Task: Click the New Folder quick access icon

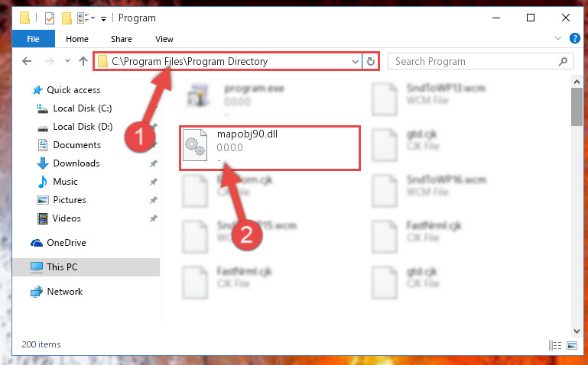Action: click(x=67, y=18)
